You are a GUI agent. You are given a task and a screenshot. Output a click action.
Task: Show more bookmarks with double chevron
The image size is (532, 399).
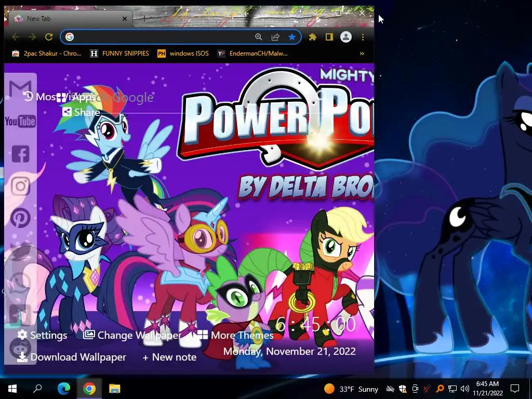[362, 54]
